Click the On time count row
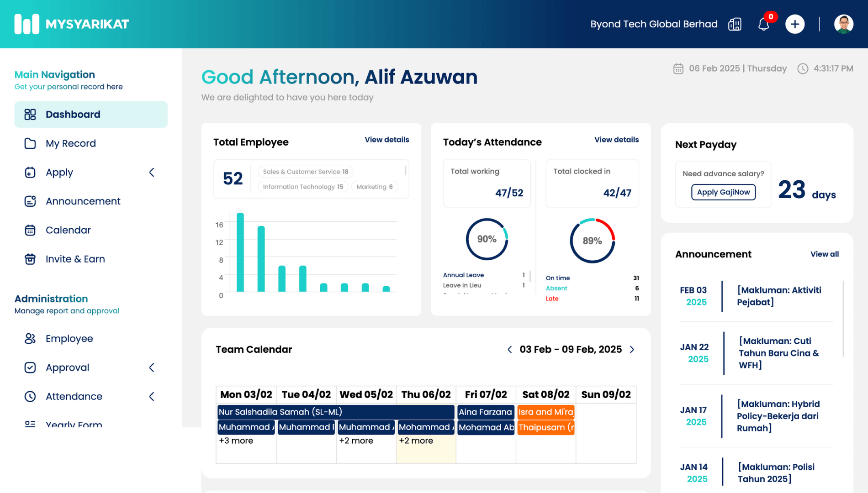This screenshot has height=493, width=868. click(x=592, y=278)
